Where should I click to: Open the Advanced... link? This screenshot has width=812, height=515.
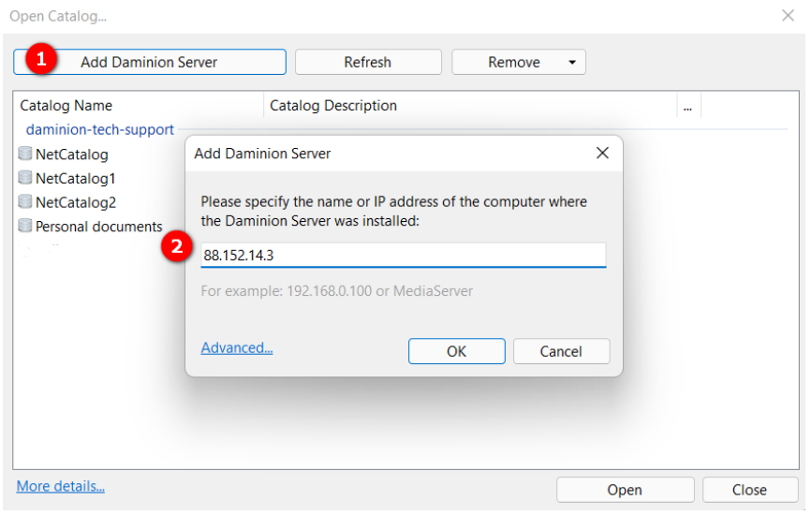point(237,348)
